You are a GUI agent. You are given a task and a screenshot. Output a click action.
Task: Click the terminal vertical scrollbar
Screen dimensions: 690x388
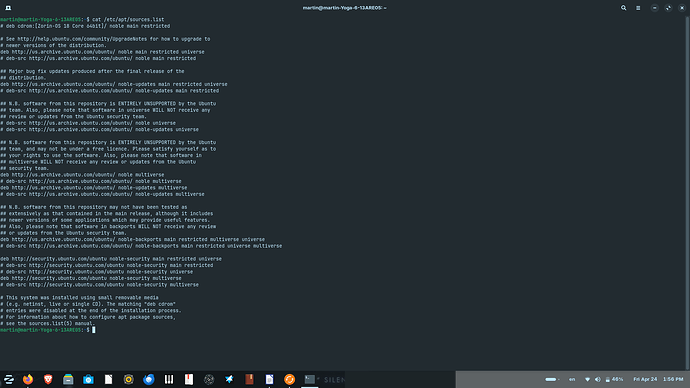point(688,193)
